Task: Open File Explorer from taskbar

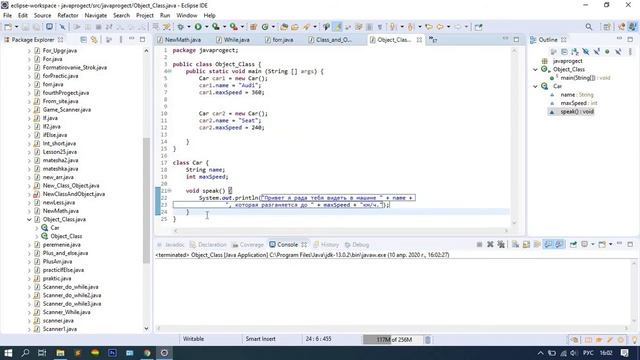Action: (x=60, y=353)
